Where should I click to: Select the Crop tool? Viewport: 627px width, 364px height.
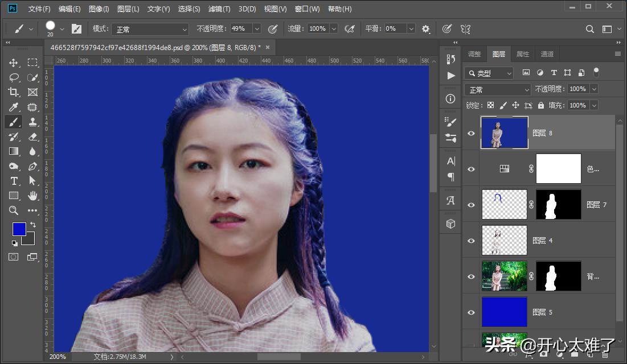[13, 92]
